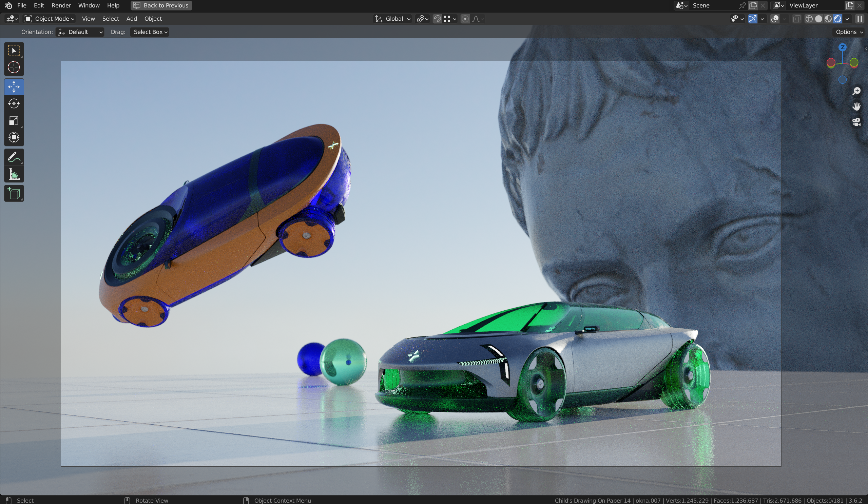Image resolution: width=868 pixels, height=504 pixels.
Task: Enable snapping with the magnet icon
Action: pos(437,19)
